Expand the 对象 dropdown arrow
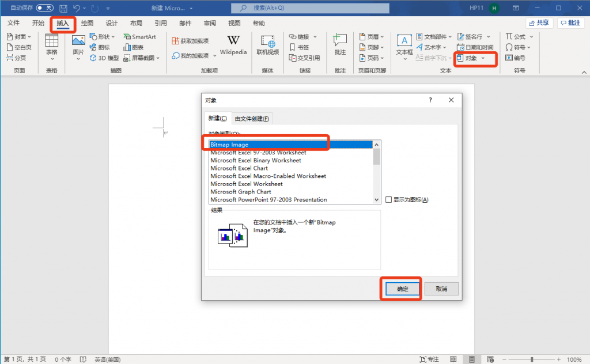 point(483,58)
